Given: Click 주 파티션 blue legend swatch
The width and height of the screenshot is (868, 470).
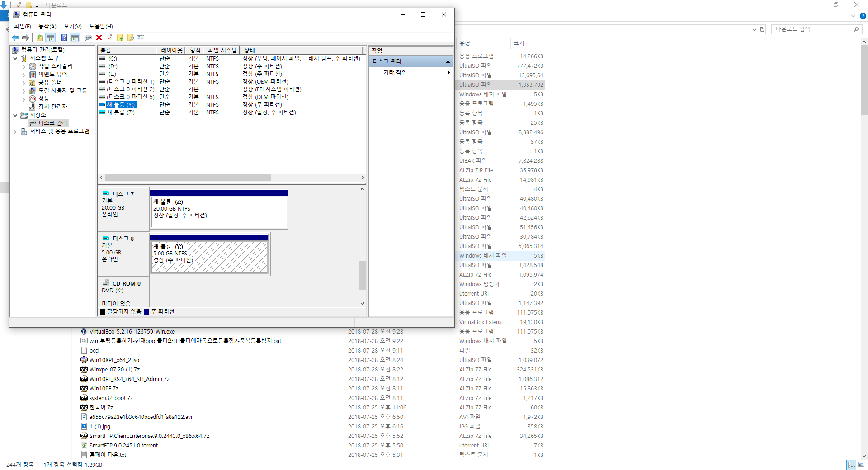Looking at the screenshot, I should coord(146,312).
